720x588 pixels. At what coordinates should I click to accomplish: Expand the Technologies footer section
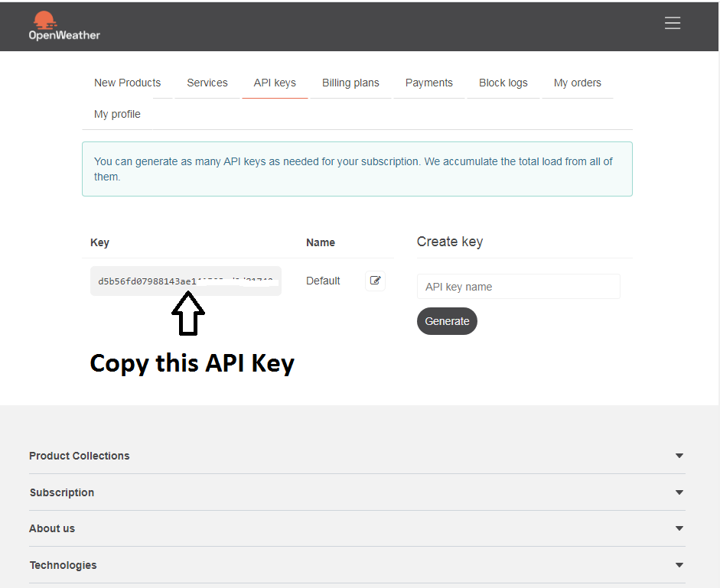point(357,565)
